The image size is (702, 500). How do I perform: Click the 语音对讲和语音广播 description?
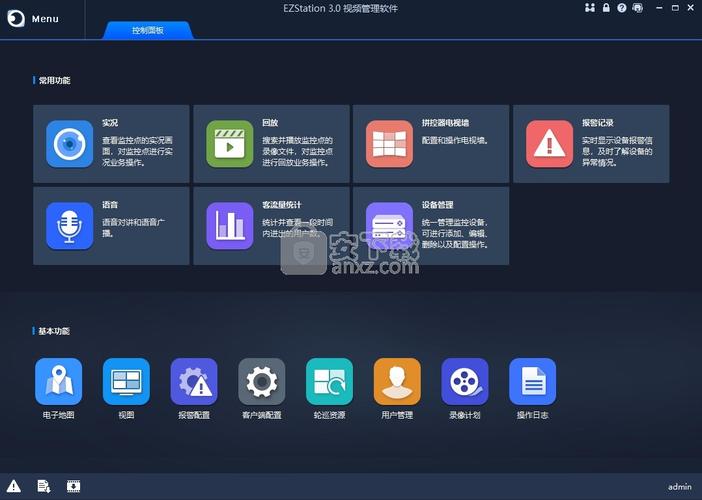coord(133,227)
